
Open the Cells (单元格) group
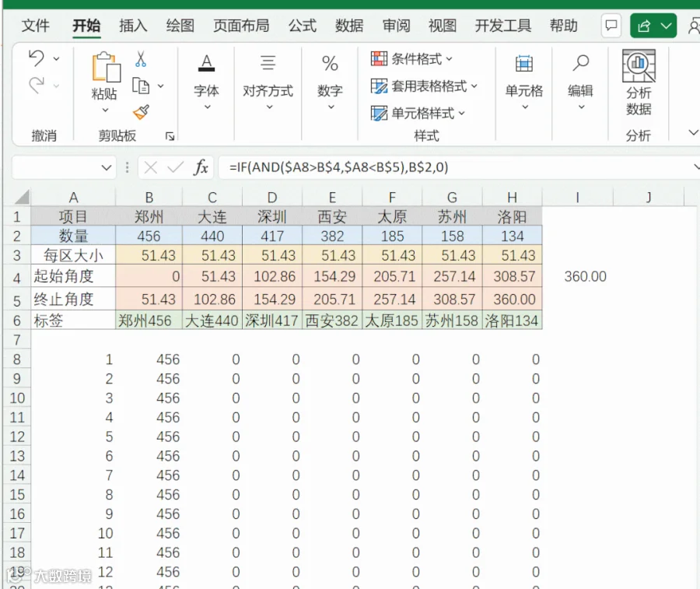(524, 82)
